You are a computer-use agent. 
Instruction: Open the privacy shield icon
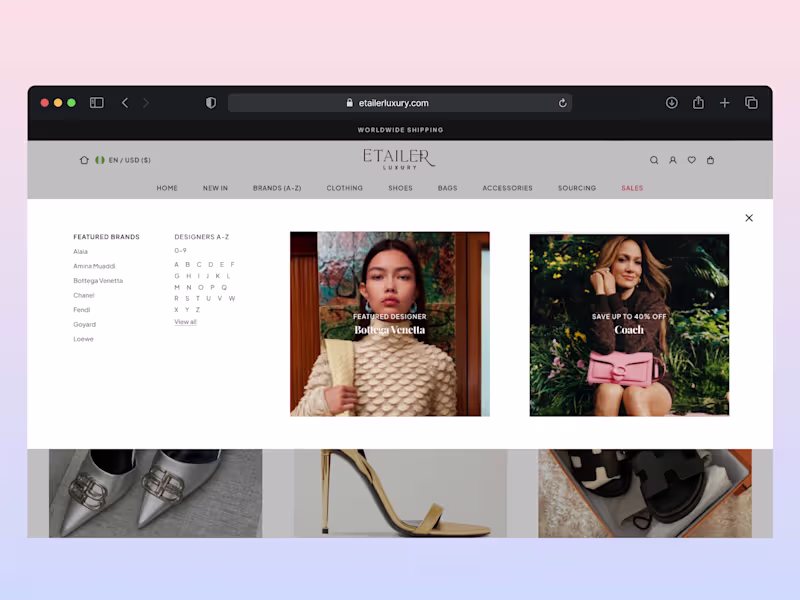[x=211, y=103]
